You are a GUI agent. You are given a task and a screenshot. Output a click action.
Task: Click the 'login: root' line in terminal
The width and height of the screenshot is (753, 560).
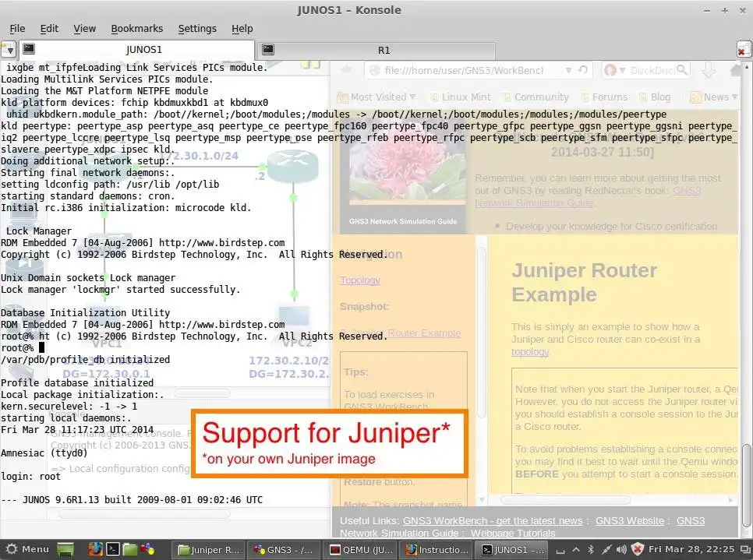click(x=30, y=477)
